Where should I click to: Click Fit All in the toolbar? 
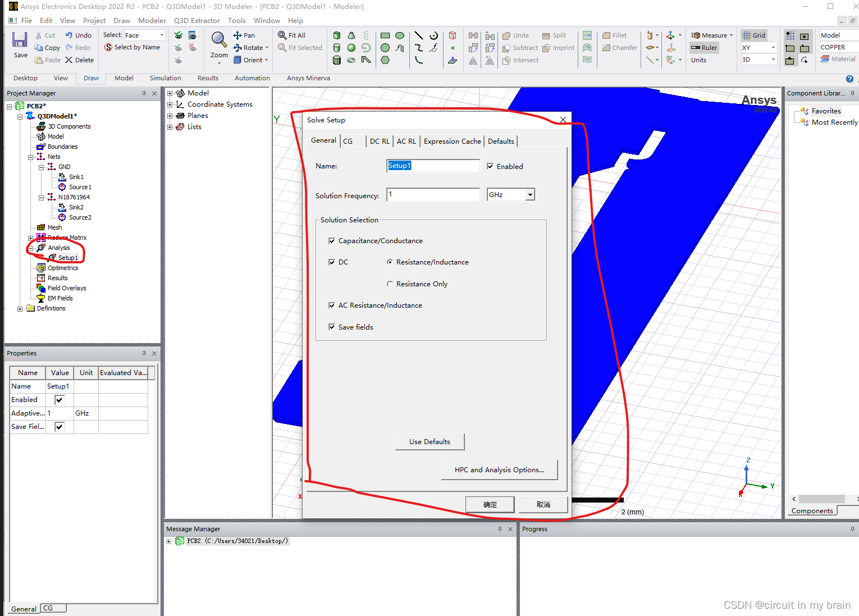click(291, 35)
